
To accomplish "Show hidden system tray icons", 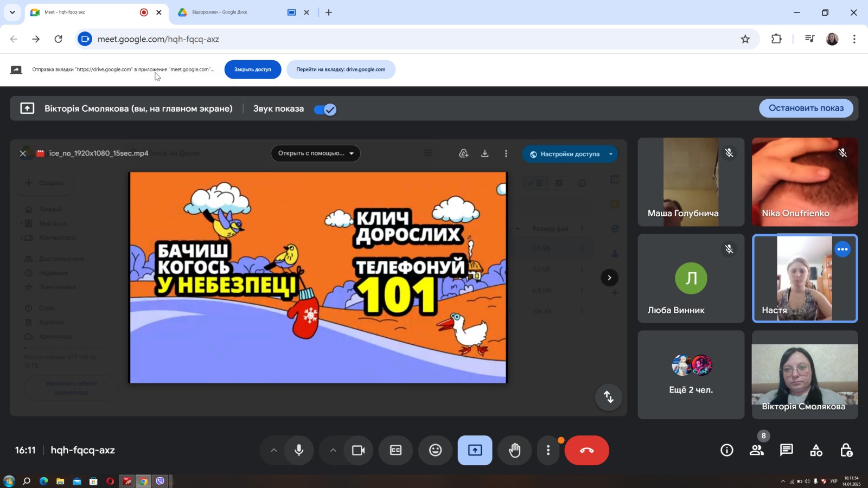I will coord(783,481).
